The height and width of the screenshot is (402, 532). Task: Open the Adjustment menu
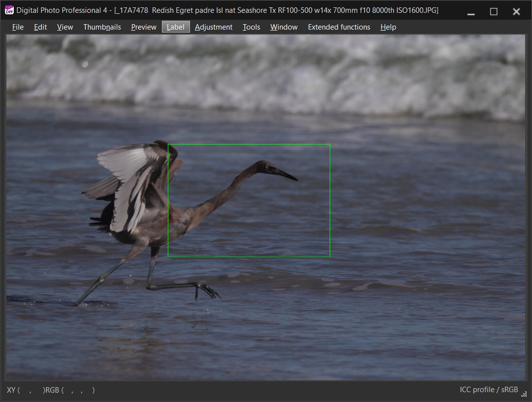[x=214, y=27]
